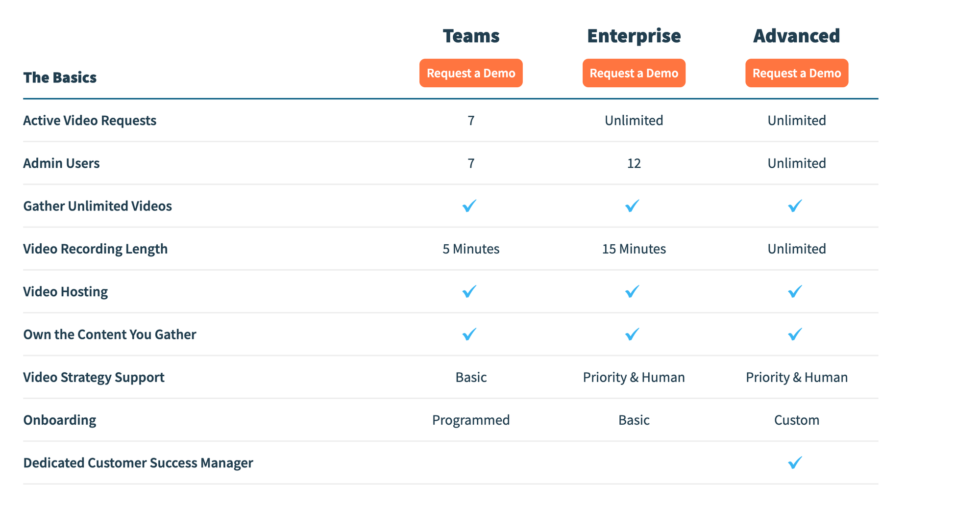Select the Advanced plan heading
Viewport: 980px width, 512px height.
[796, 36]
